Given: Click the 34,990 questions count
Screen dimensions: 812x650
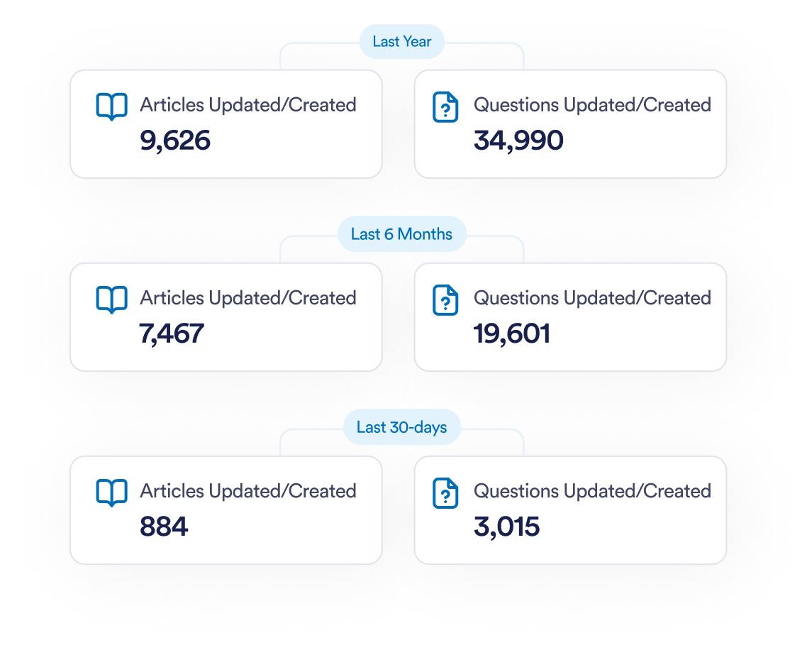Looking at the screenshot, I should click(518, 141).
